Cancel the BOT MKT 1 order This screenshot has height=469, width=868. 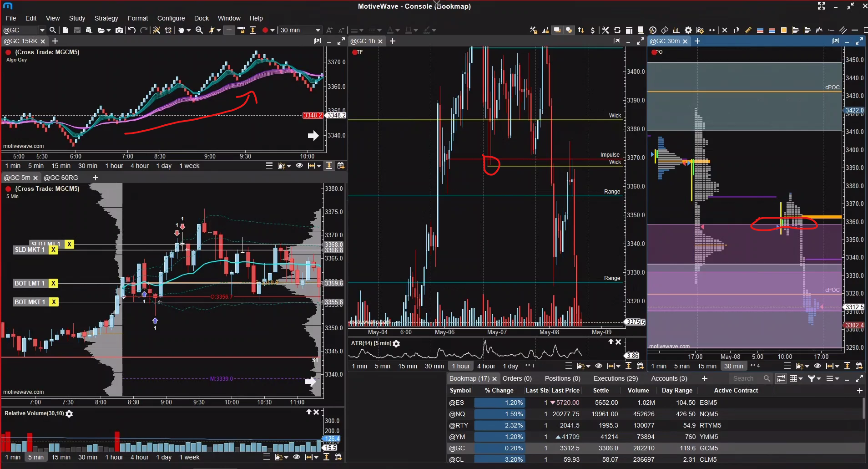click(54, 302)
